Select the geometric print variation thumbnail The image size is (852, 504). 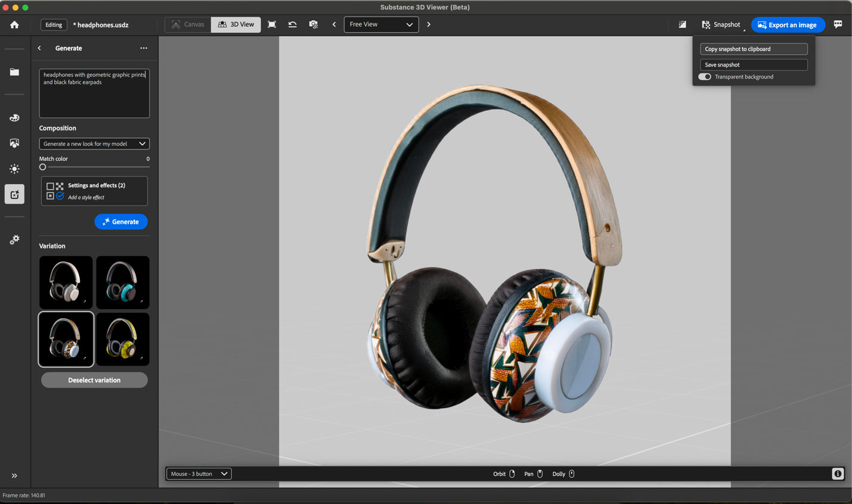point(66,339)
